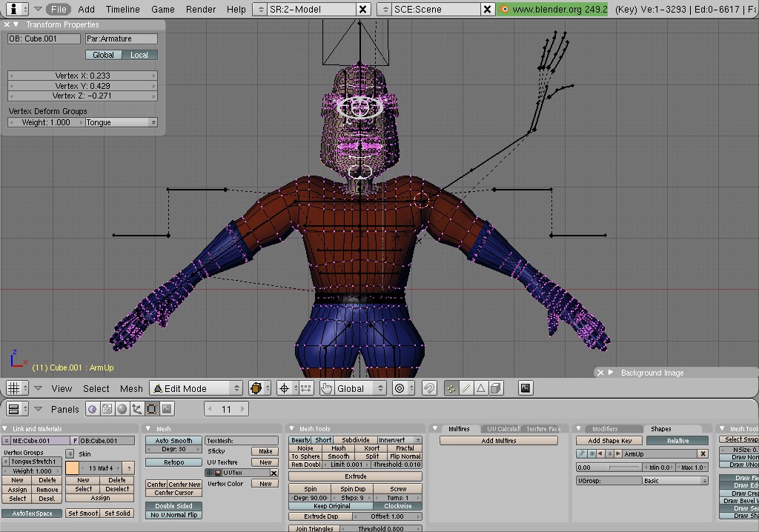Viewport: 759px width, 532px height.
Task: Toggle Auto Smooth in Mesh panel
Action: pyautogui.click(x=173, y=441)
